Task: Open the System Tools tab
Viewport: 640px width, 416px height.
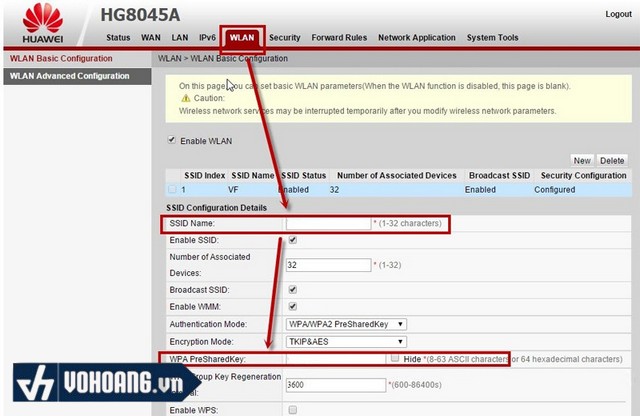Action: click(x=492, y=38)
